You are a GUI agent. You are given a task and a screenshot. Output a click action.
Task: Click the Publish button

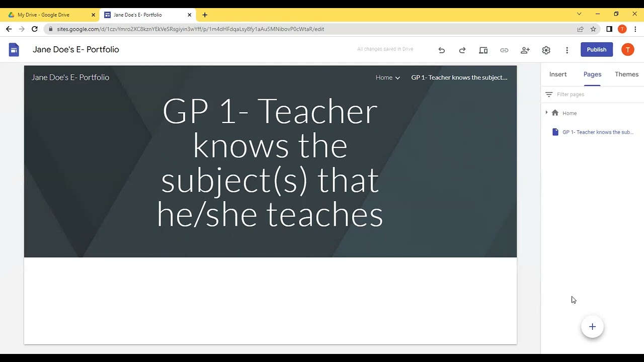pos(597,50)
